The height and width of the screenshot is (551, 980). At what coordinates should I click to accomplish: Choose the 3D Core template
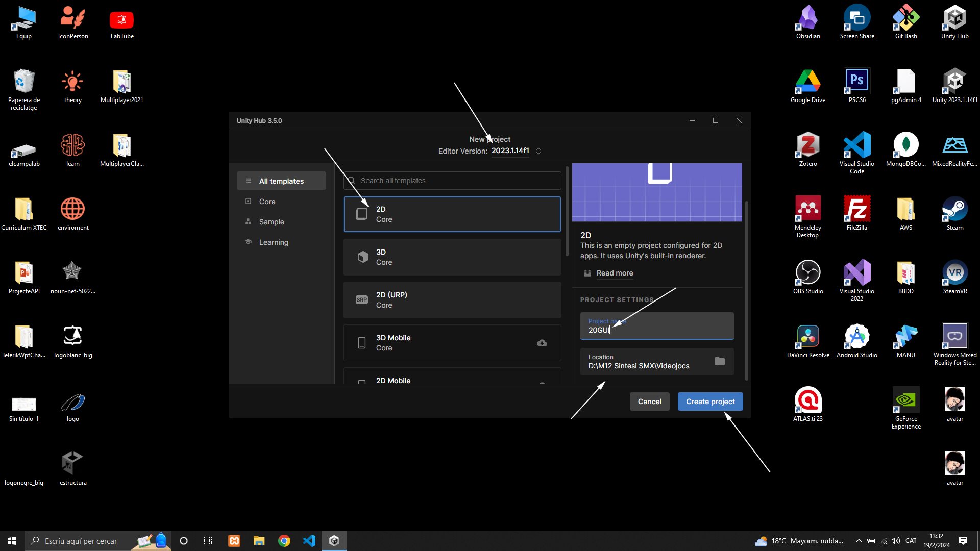(452, 257)
